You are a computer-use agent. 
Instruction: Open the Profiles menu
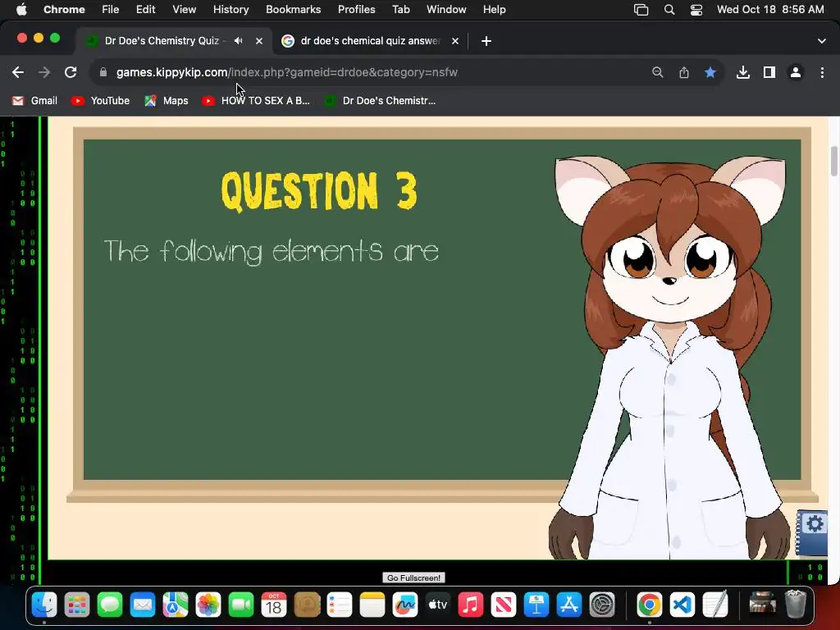[356, 10]
